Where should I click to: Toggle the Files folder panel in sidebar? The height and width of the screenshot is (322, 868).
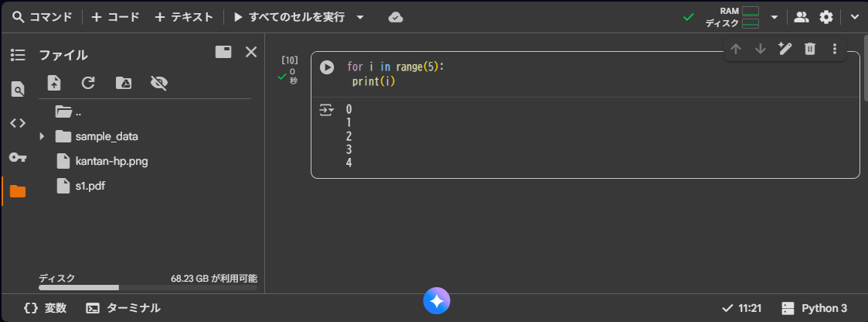click(17, 191)
